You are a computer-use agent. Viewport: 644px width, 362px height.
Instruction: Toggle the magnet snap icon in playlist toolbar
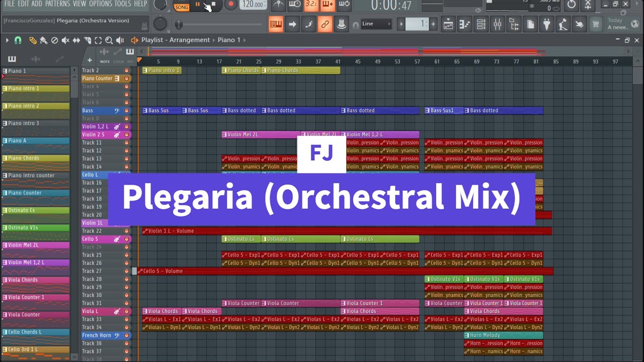click(18, 40)
